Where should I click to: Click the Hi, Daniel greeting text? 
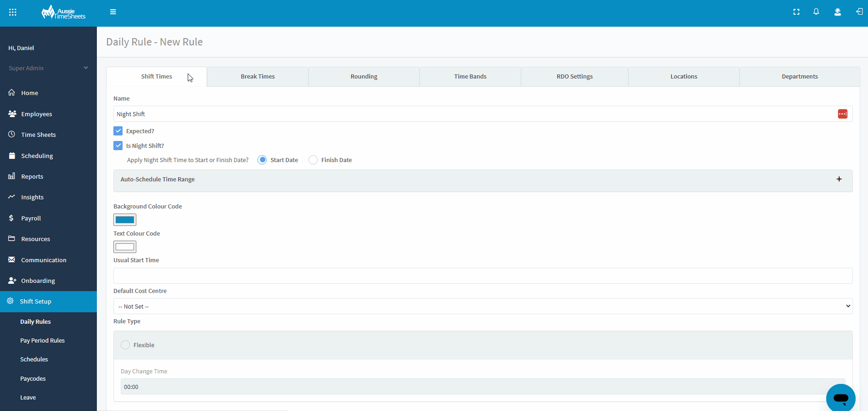point(21,48)
